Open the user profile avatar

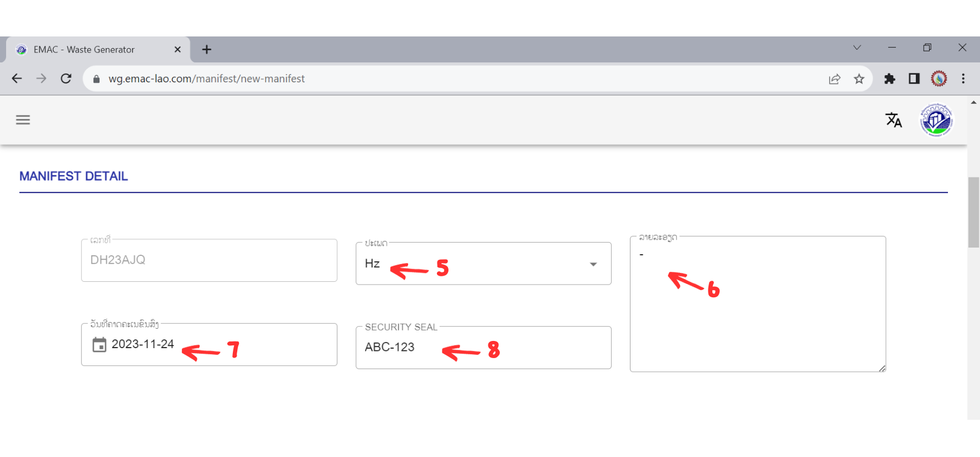[936, 120]
